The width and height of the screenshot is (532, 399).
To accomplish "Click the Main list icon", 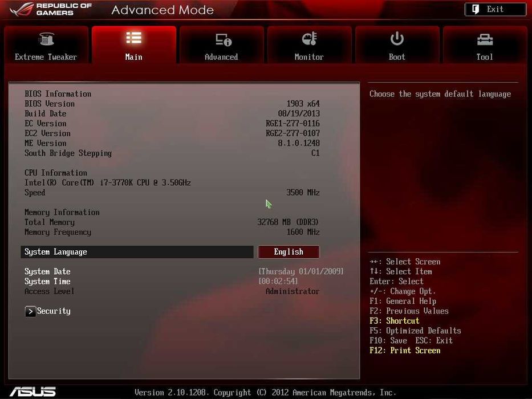I will (x=133, y=38).
